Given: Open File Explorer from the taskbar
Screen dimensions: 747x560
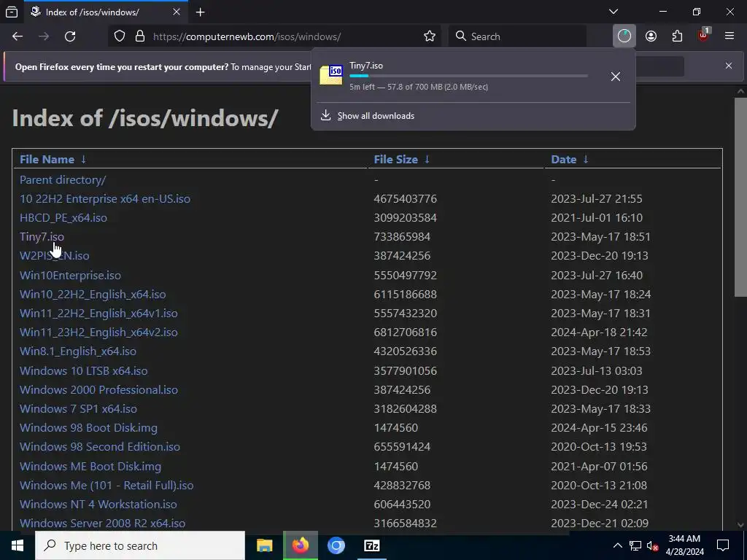Looking at the screenshot, I should pyautogui.click(x=264, y=545).
